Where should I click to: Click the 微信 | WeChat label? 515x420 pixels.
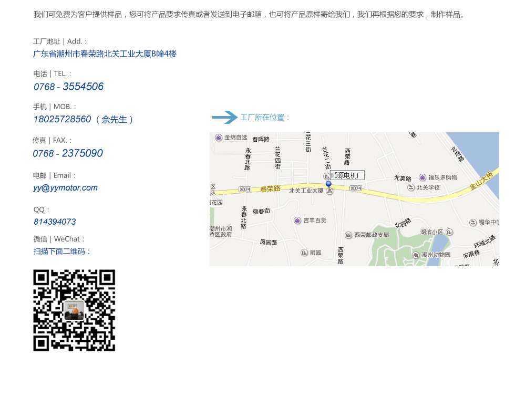point(59,239)
